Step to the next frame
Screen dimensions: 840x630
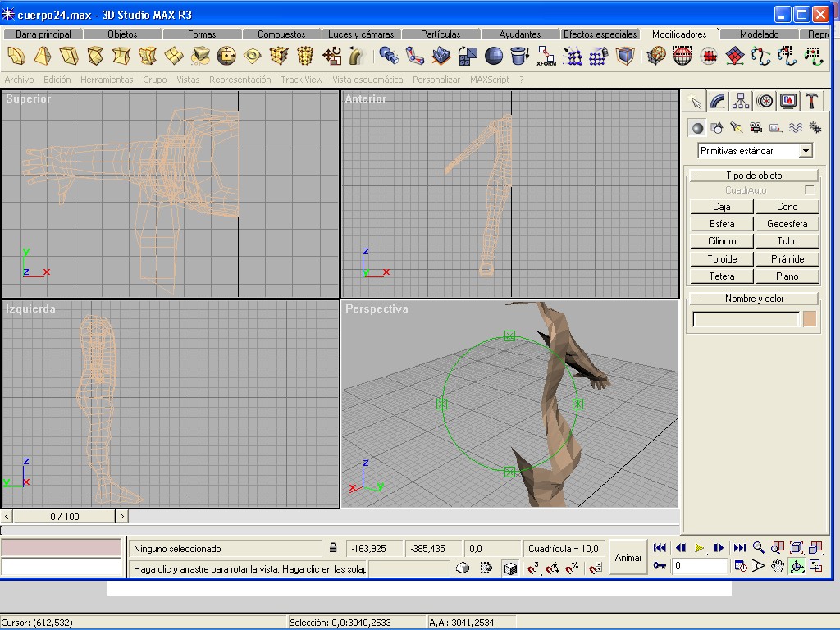(x=719, y=548)
